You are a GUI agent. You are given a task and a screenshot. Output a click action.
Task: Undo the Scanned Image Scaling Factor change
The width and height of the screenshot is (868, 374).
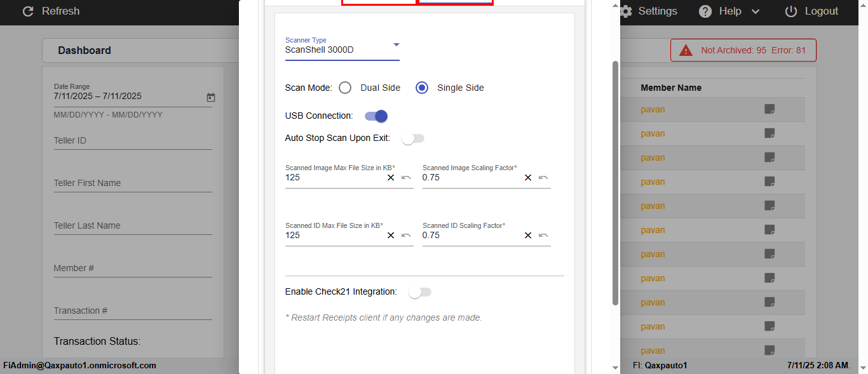[x=543, y=178]
